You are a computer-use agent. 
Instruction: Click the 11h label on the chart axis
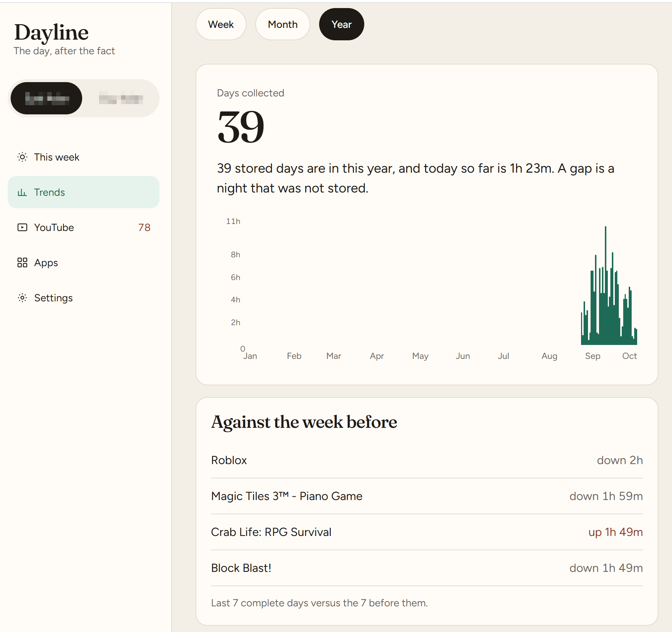point(233,221)
